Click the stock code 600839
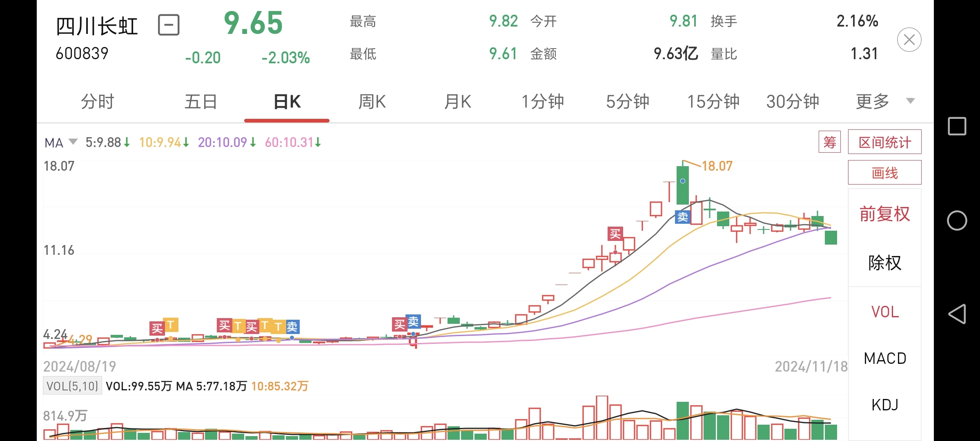Image resolution: width=980 pixels, height=441 pixels. [x=82, y=53]
